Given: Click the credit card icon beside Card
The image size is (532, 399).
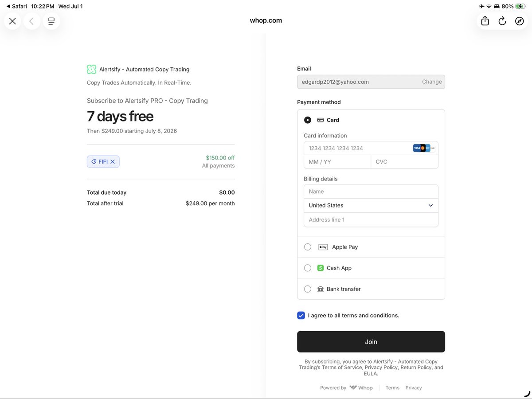Looking at the screenshot, I should [321, 120].
